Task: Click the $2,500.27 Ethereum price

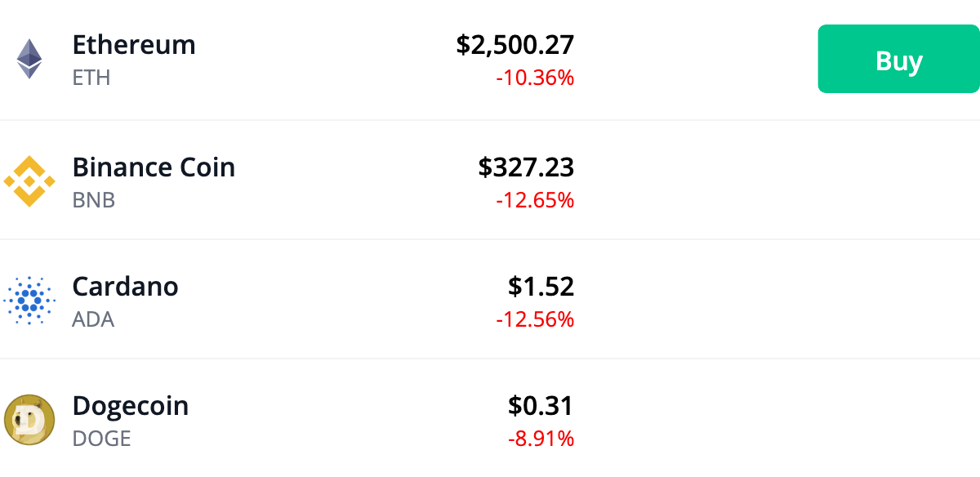Action: click(514, 46)
